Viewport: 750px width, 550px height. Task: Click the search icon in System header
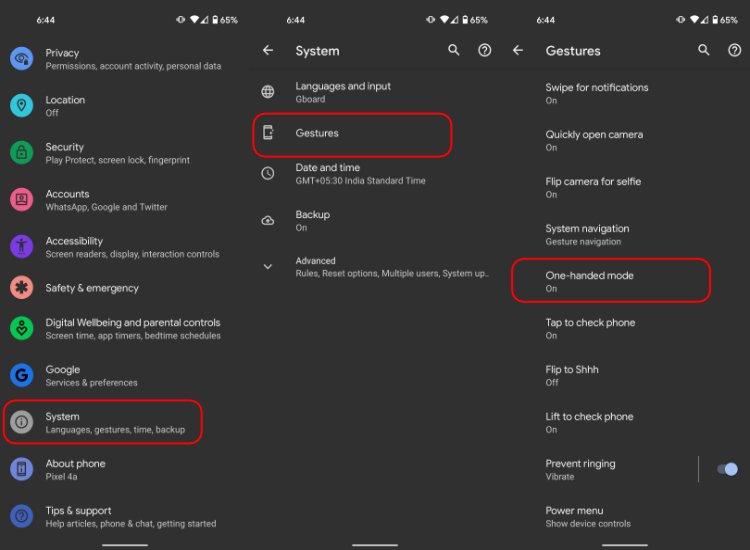454,50
